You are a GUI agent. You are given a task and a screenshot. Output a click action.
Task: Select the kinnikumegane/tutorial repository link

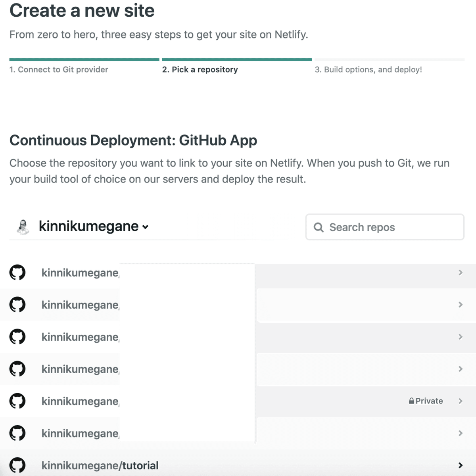(x=100, y=465)
